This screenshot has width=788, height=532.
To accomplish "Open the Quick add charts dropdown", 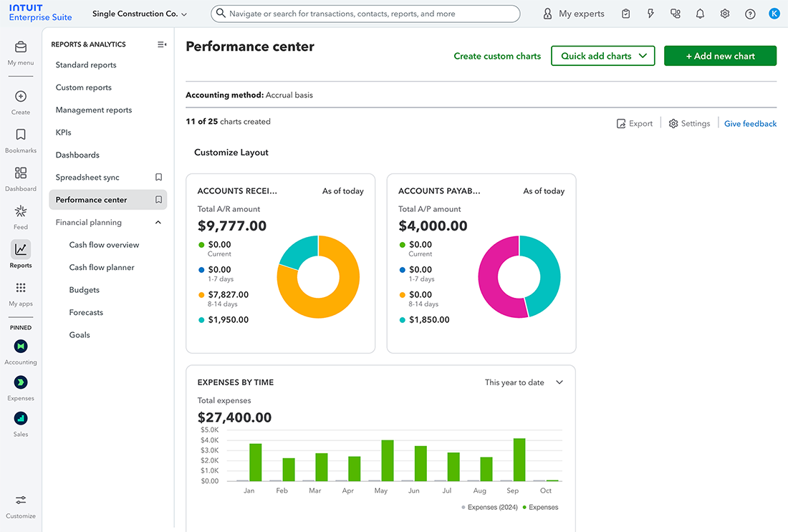I will point(602,55).
